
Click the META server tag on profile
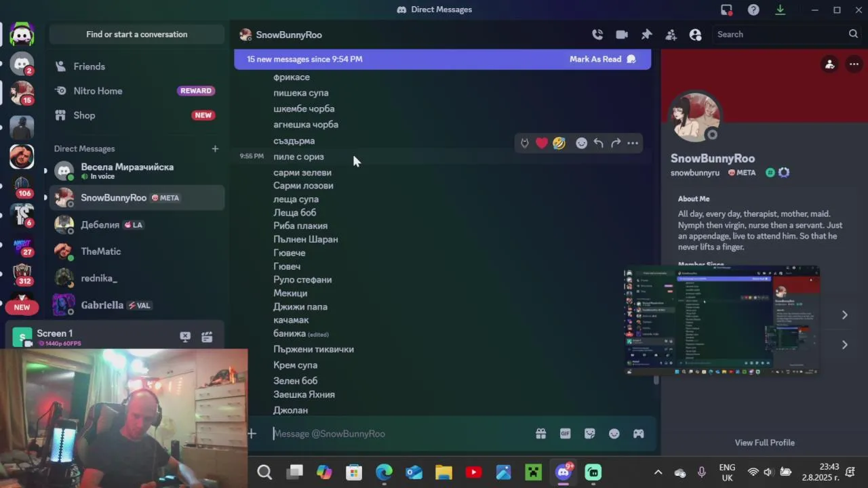742,173
